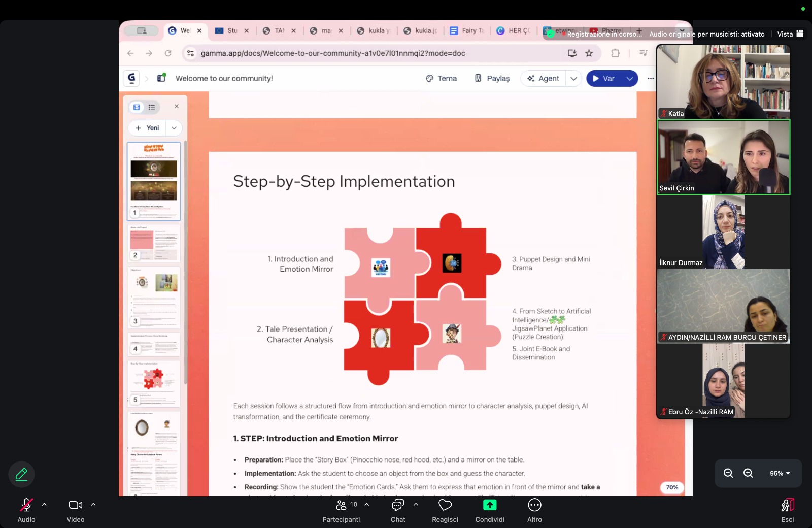
Task: Expand the dropdown arrow beside Var
Action: (x=630, y=78)
